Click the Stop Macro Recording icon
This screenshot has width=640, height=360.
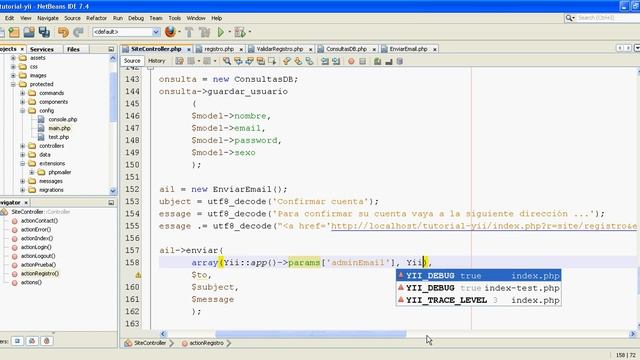click(x=362, y=61)
